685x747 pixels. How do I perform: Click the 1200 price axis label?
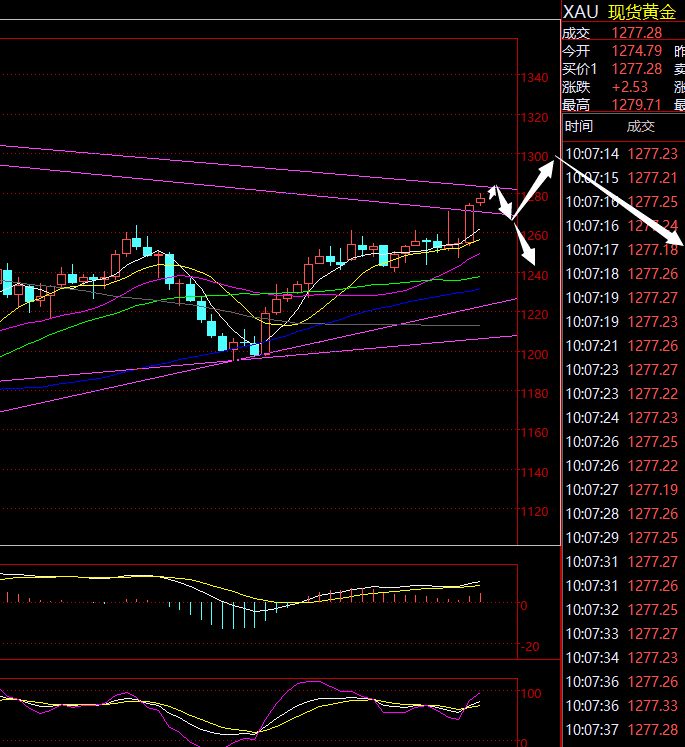(x=534, y=355)
